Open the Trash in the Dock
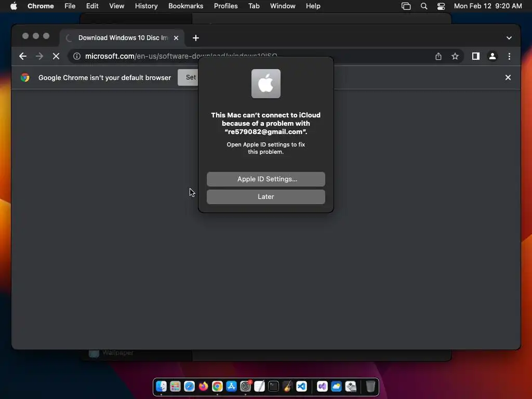 [x=370, y=387]
